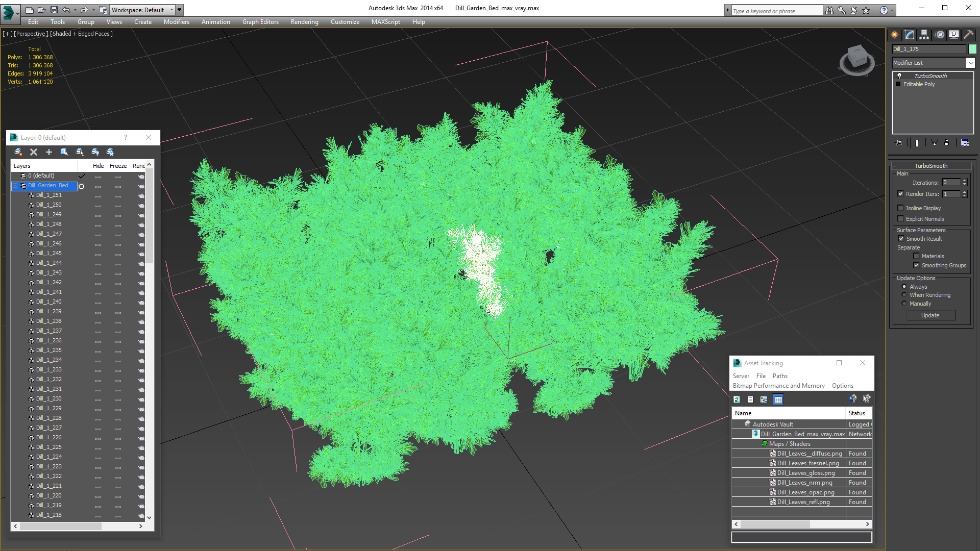Select Always radio button for Update Options

(x=904, y=286)
